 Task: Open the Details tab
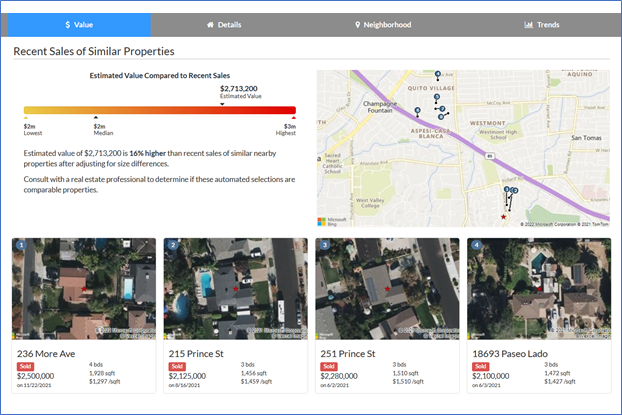224,25
